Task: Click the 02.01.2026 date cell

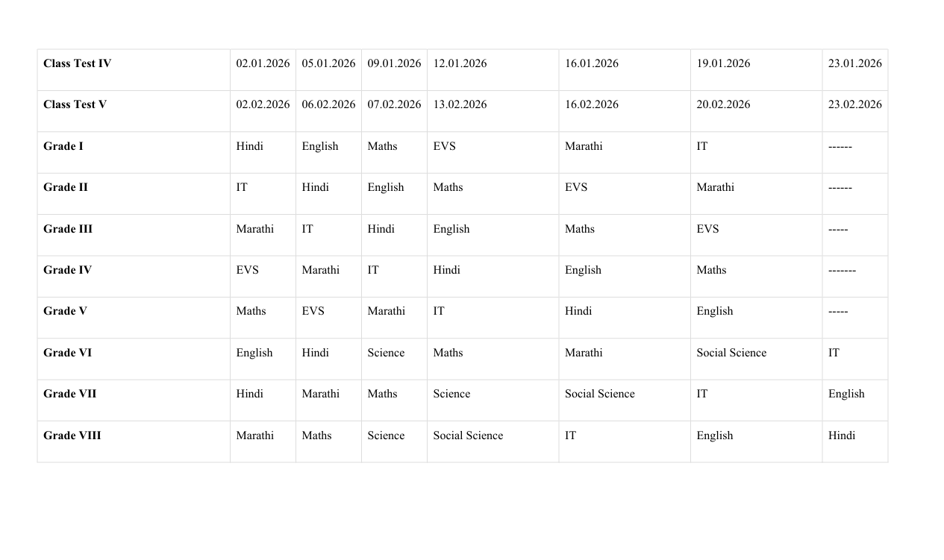Action: (263, 63)
